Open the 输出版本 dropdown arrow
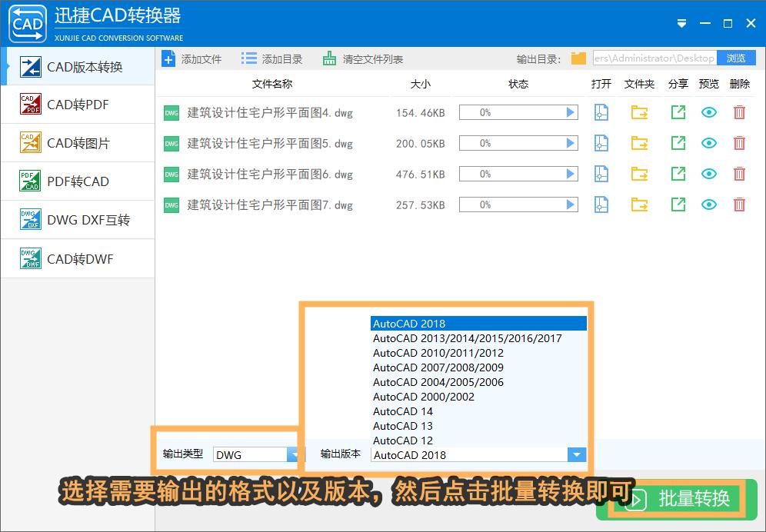The height and width of the screenshot is (532, 766). point(577,454)
